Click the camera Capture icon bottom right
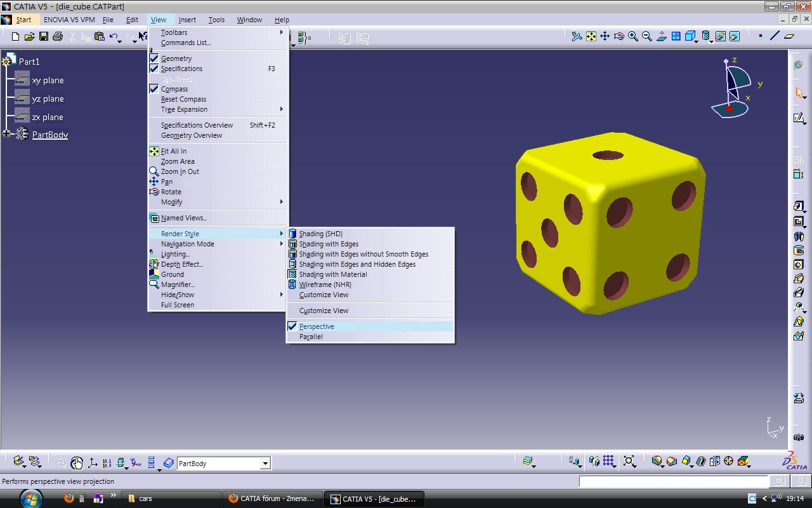 pos(799,437)
